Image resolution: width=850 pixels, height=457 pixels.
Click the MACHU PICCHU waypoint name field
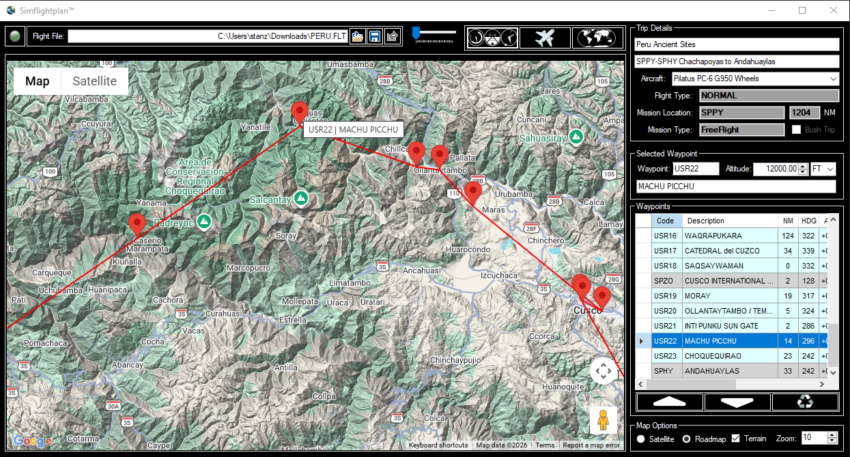pyautogui.click(x=736, y=186)
